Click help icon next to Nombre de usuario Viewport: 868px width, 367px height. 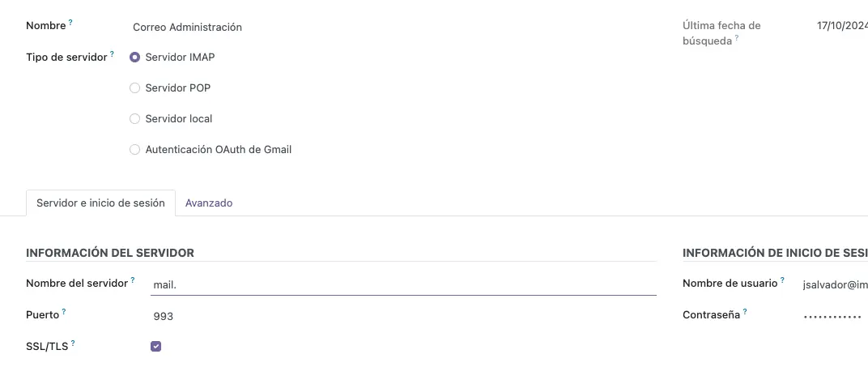[x=782, y=280]
